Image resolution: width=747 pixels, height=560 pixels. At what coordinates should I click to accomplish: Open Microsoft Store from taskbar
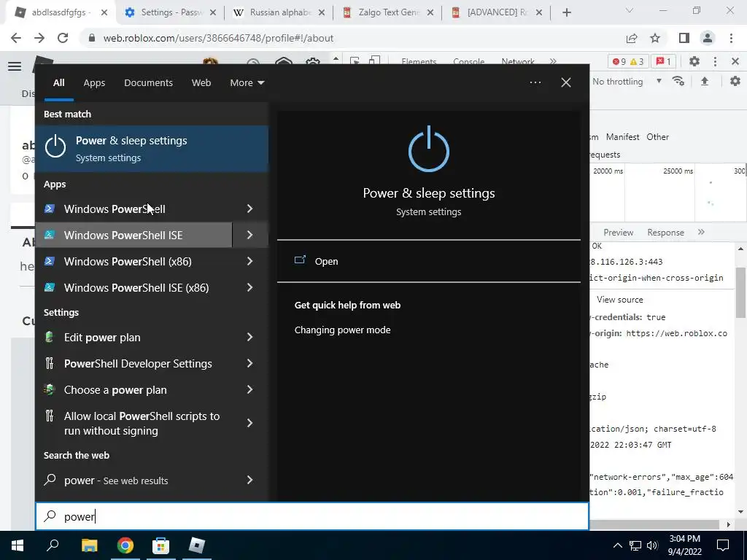click(160, 545)
